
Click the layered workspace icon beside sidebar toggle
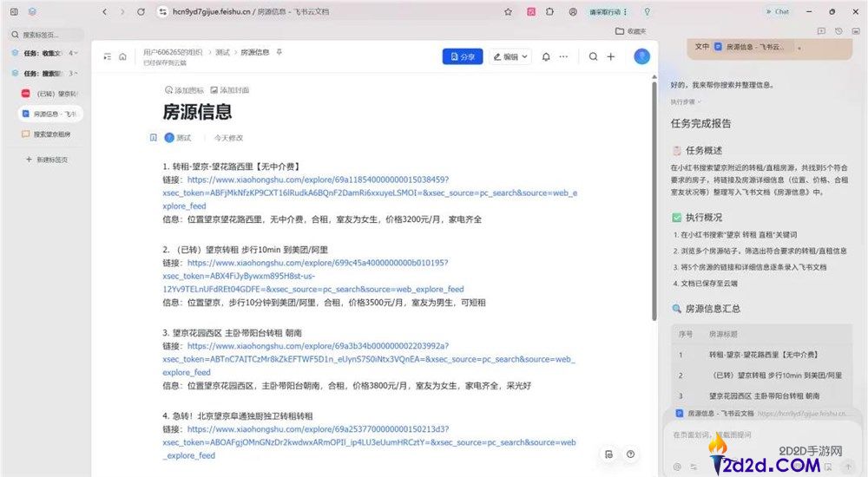[33, 11]
